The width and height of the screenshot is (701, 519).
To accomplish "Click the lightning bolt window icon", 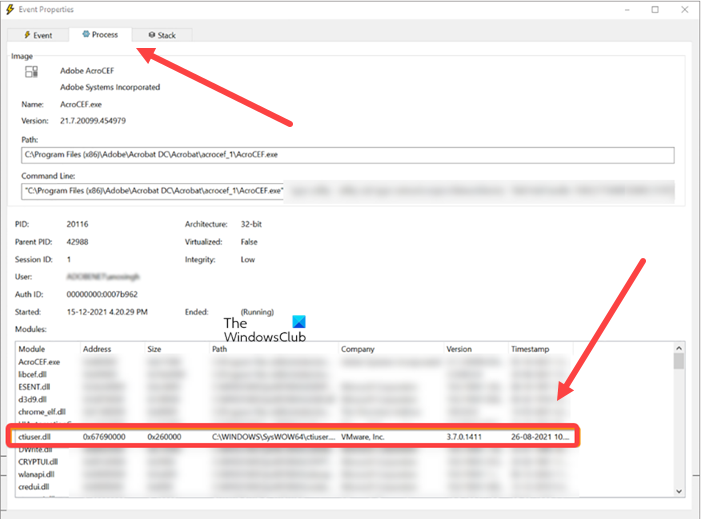I will click(x=10, y=9).
